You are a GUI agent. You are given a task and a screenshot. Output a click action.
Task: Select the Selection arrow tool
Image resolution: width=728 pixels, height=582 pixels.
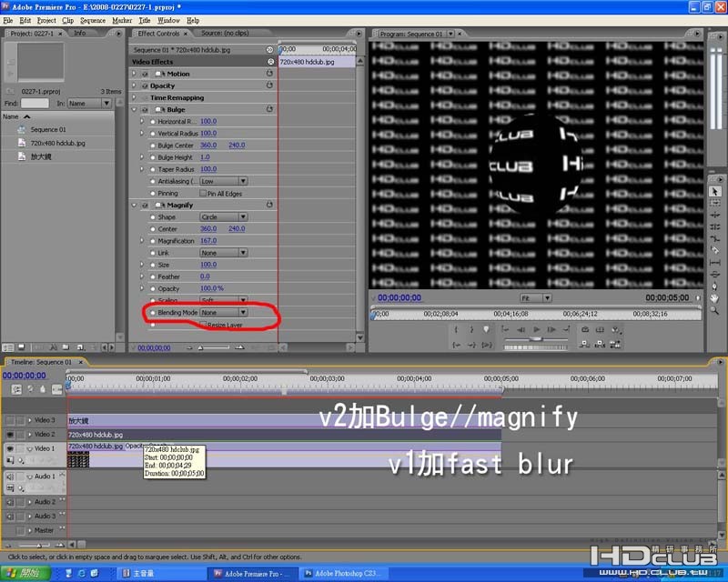pyautogui.click(x=714, y=191)
